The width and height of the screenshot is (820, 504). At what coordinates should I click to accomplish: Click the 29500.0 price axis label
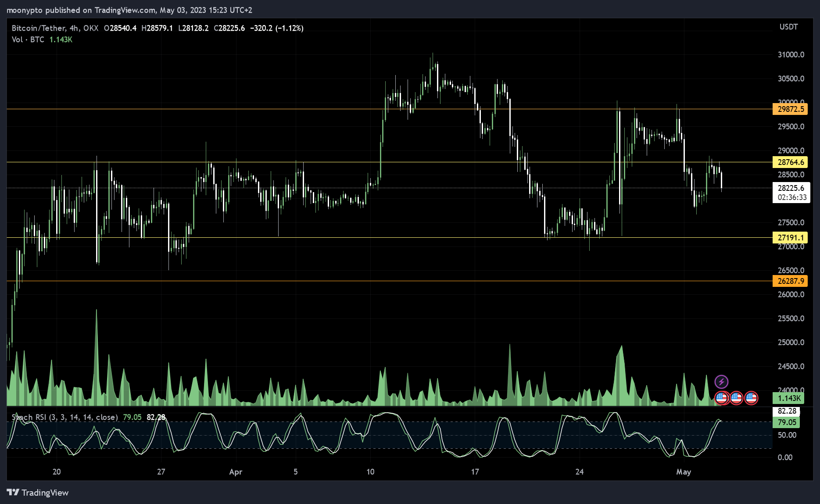pos(791,127)
